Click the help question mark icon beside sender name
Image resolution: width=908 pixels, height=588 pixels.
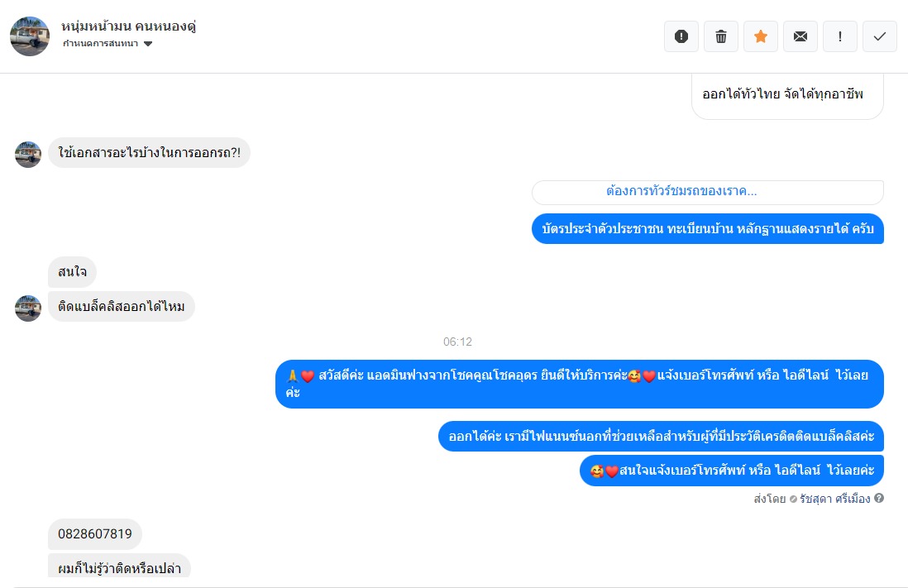point(879,498)
